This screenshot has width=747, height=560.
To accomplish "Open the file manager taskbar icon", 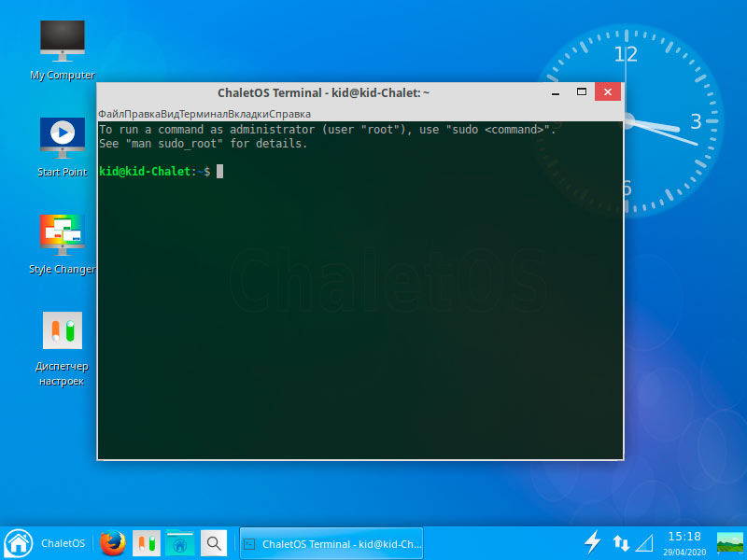I will (x=179, y=542).
